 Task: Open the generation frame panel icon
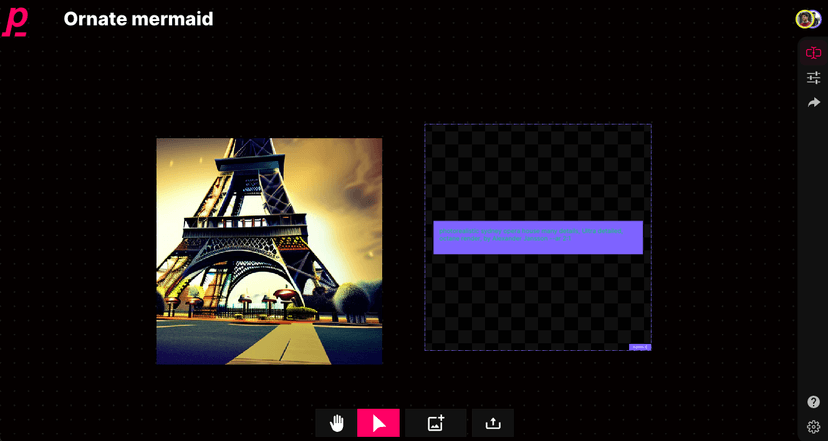(813, 53)
